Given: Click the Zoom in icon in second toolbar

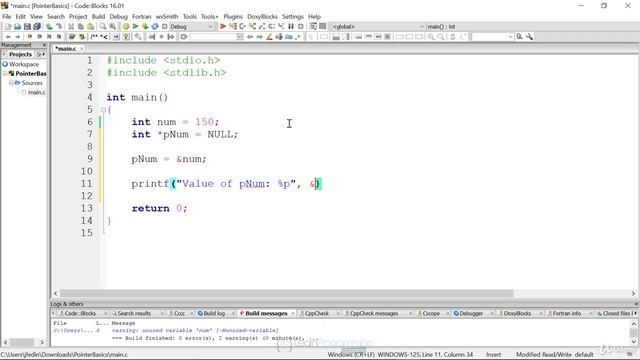Looking at the screenshot, I should 431,37.
